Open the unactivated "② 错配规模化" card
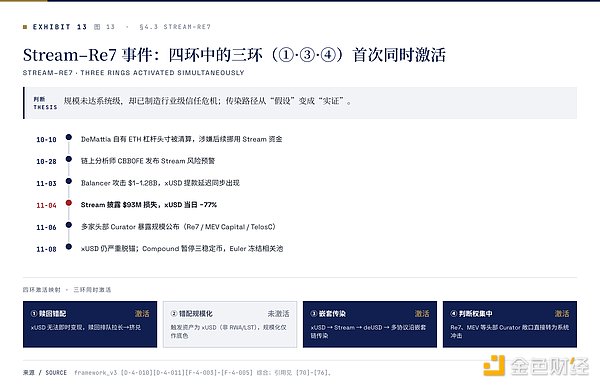Image resolution: width=600 pixels, height=387 pixels. click(x=230, y=324)
